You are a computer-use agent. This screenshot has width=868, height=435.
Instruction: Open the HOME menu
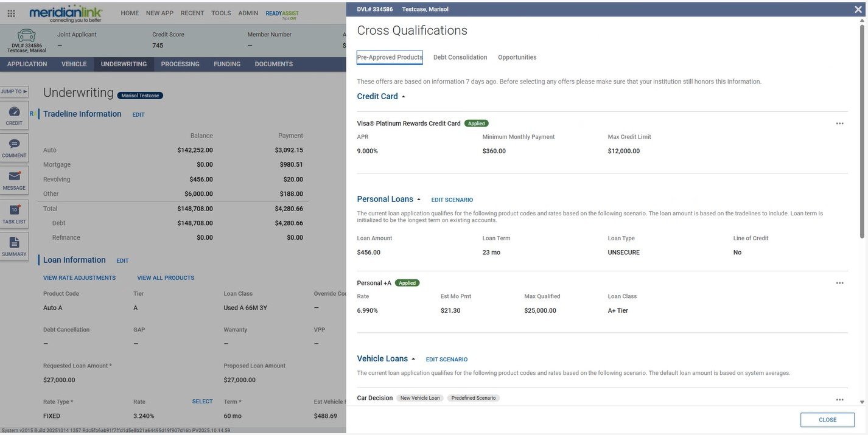(130, 13)
